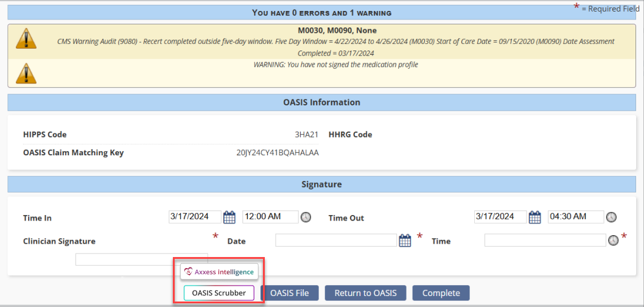The height and width of the screenshot is (307, 644).
Task: Click the empty signature Time field
Action: click(545, 241)
